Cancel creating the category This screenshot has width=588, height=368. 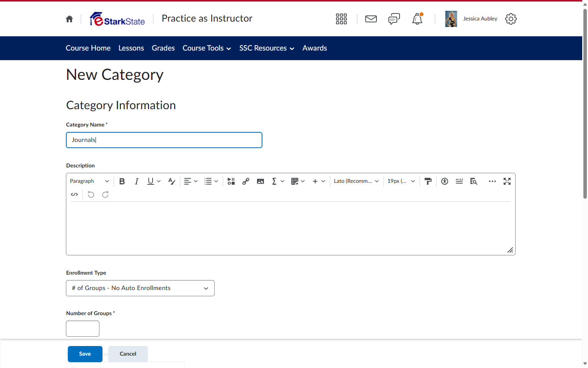click(x=128, y=354)
